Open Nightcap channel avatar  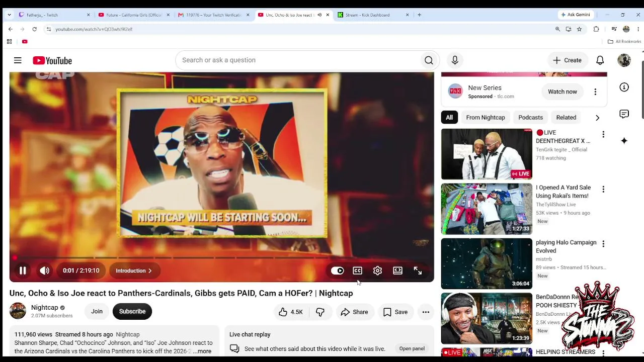click(x=18, y=311)
